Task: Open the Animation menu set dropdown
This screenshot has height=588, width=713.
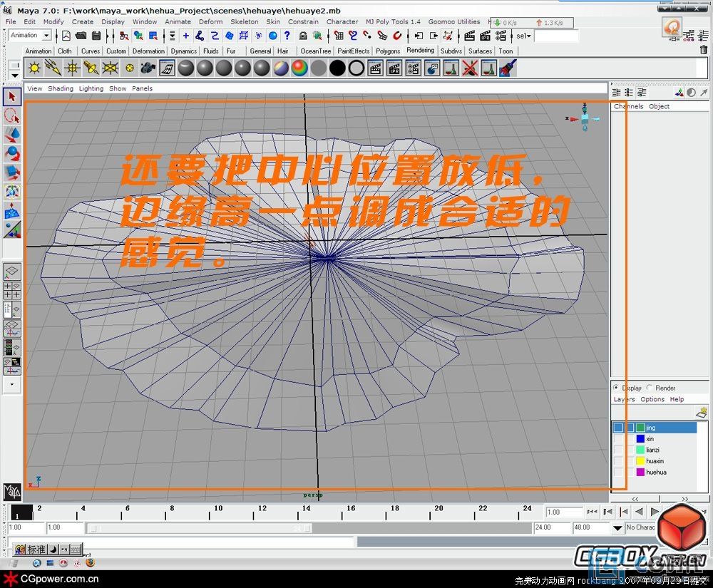Action: (x=46, y=35)
